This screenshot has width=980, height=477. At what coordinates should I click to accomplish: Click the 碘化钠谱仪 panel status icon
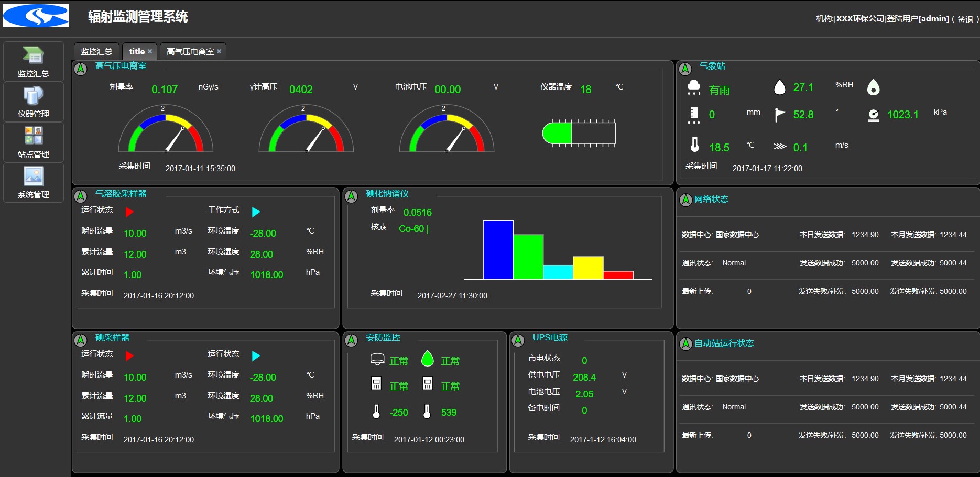352,196
